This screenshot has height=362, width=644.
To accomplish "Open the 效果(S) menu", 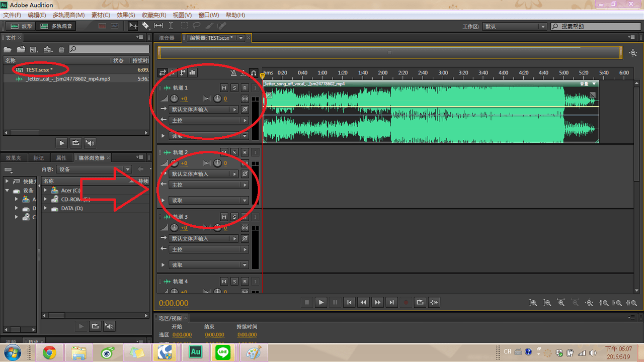I will (x=126, y=15).
